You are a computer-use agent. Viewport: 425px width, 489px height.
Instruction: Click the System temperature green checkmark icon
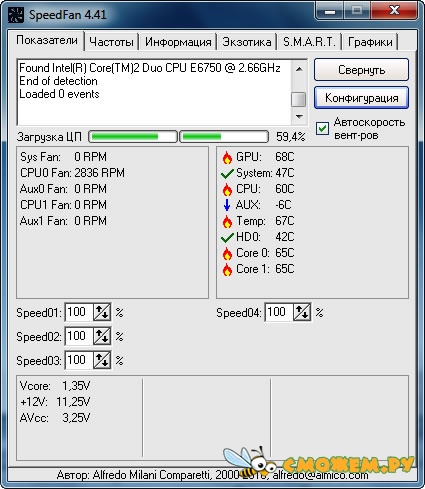click(227, 173)
